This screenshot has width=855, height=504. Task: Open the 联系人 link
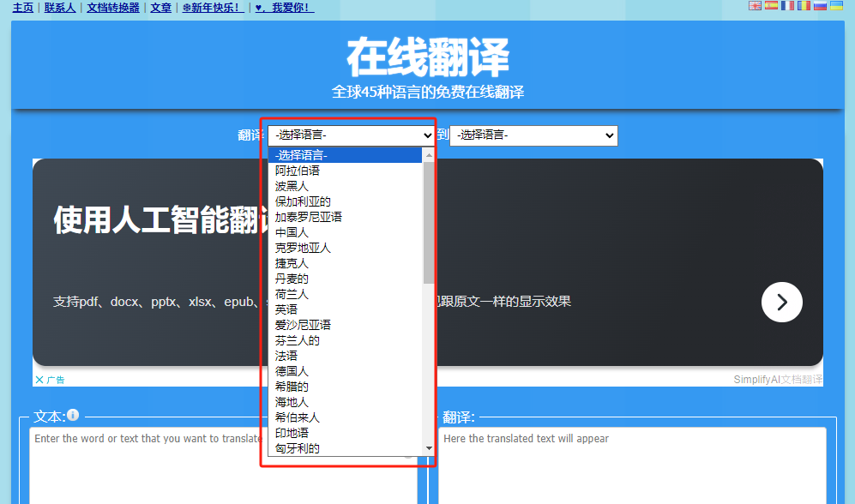pyautogui.click(x=60, y=8)
